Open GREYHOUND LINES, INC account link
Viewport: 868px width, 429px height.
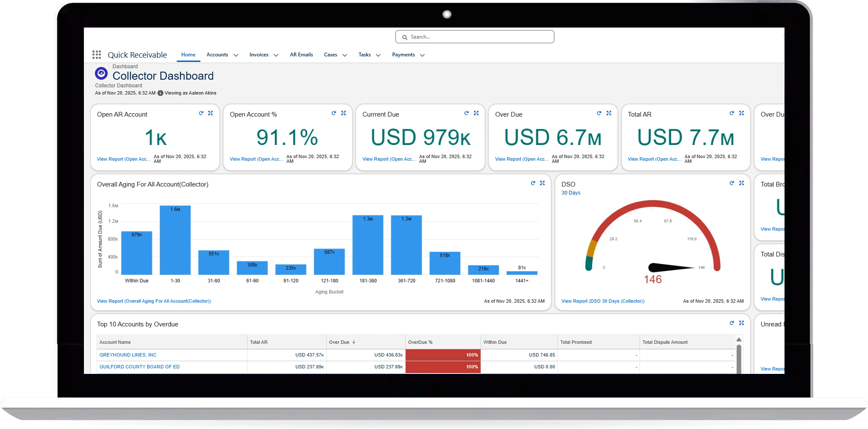[x=128, y=355]
